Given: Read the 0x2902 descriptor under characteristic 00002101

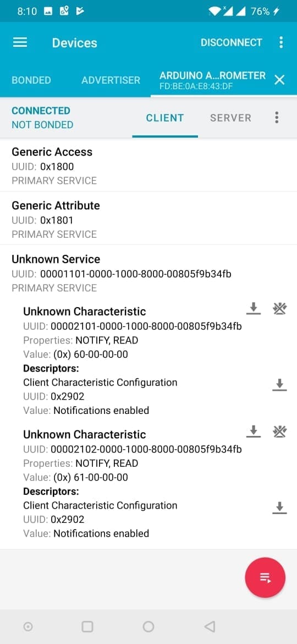Looking at the screenshot, I should click(280, 385).
